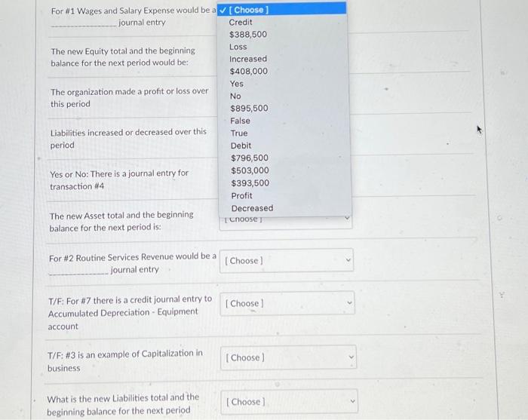This screenshot has width=528, height=420.
Task: Select Loss from the option list
Action: (238, 47)
